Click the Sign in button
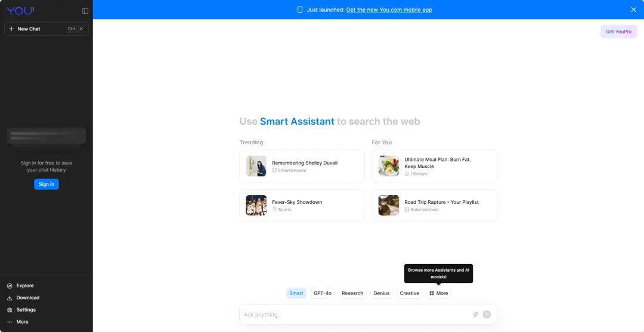Image resolution: width=644 pixels, height=332 pixels. click(47, 184)
